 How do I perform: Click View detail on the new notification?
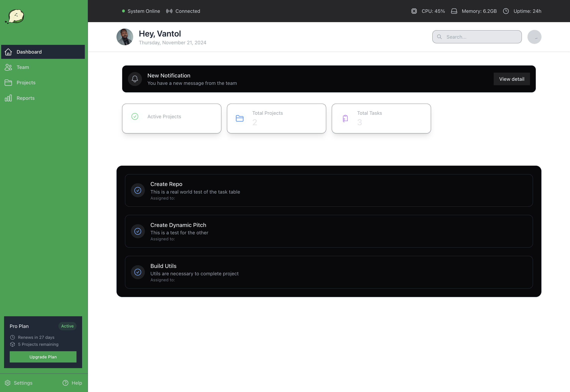click(512, 79)
